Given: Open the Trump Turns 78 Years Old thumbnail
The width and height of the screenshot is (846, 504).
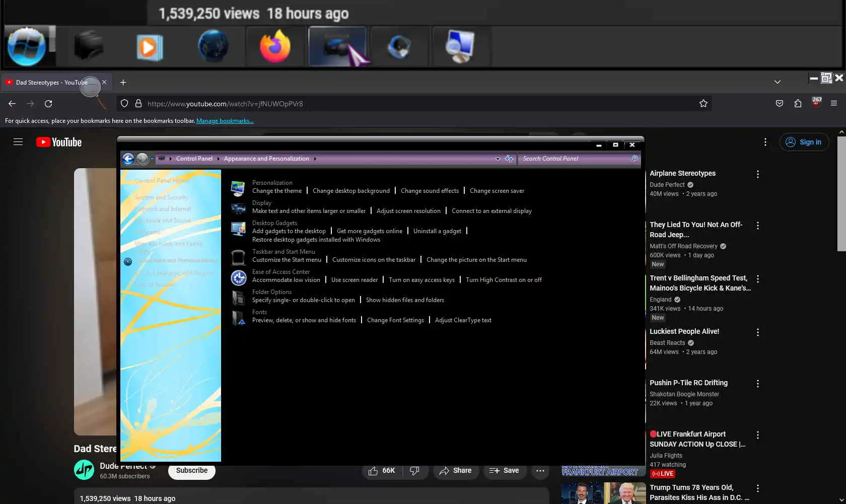Looking at the screenshot, I should [604, 493].
